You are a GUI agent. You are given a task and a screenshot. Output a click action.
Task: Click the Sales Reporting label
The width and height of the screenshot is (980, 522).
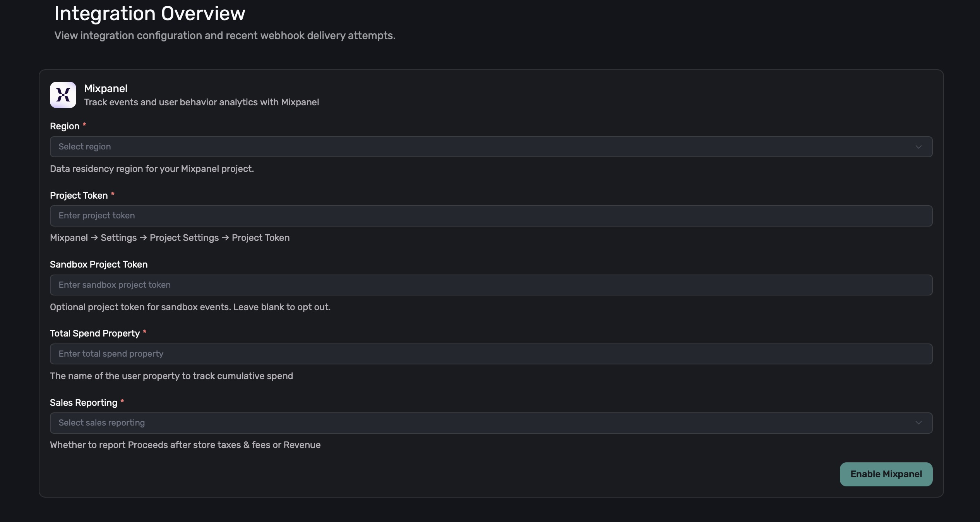(x=84, y=403)
